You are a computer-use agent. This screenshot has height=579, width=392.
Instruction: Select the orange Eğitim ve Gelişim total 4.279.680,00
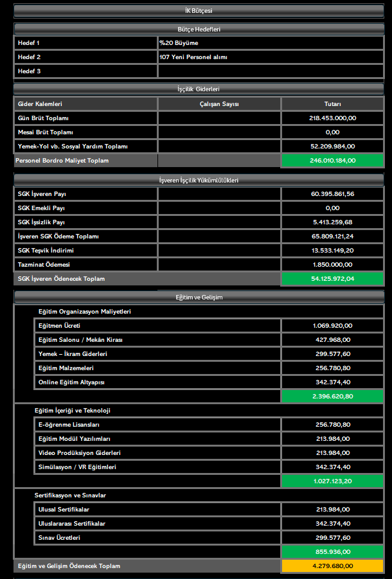tap(333, 566)
